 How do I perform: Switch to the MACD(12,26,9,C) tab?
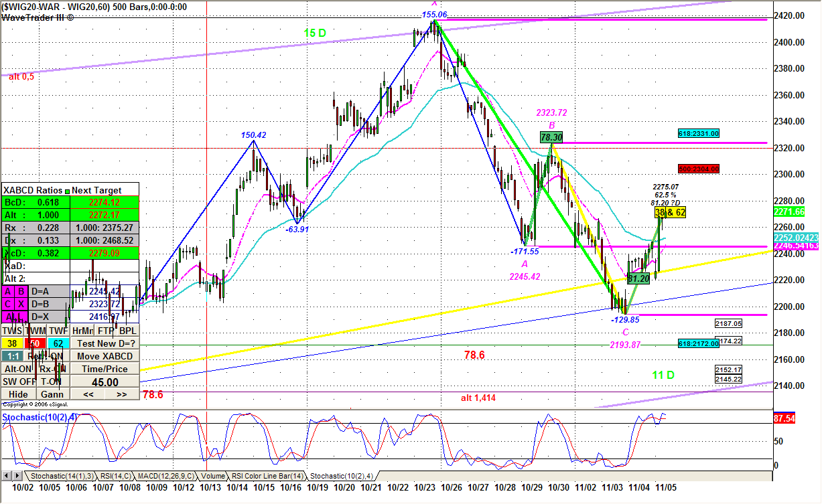[165, 476]
